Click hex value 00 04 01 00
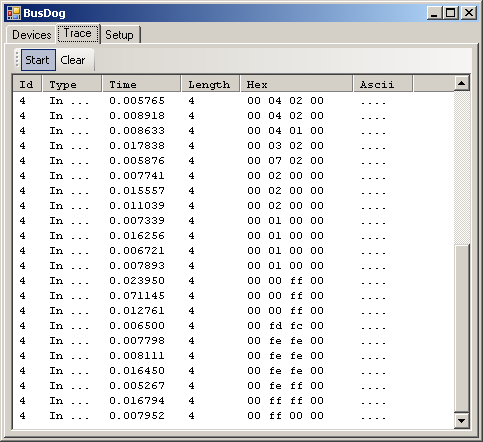 pos(285,131)
